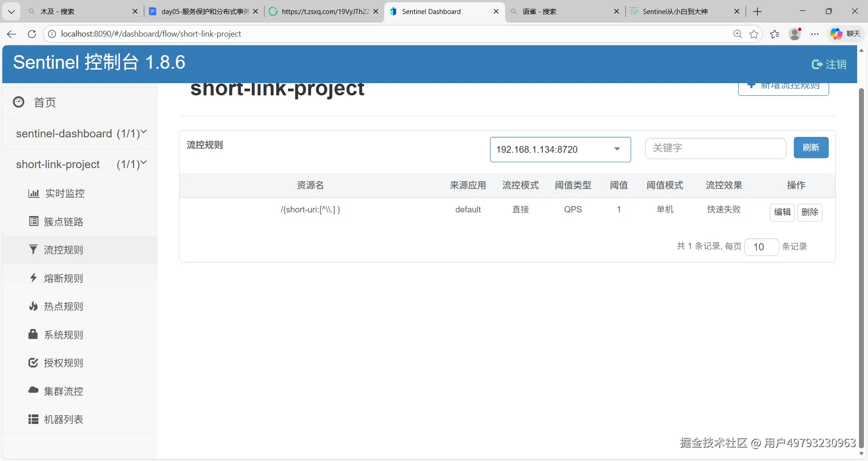This screenshot has width=868, height=461.
Task: Click the 集群流控 cloud icon
Action: coord(33,390)
